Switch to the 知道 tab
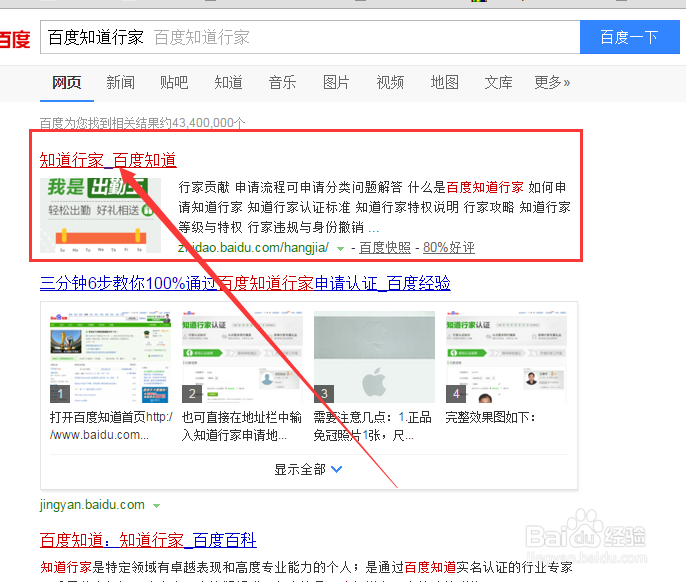The height and width of the screenshot is (582, 686). (x=228, y=82)
